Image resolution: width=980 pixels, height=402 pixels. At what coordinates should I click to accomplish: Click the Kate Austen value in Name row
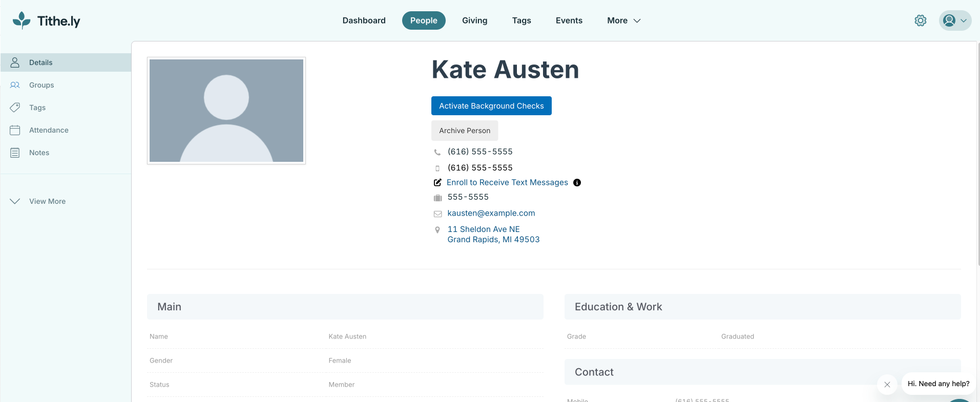click(347, 336)
